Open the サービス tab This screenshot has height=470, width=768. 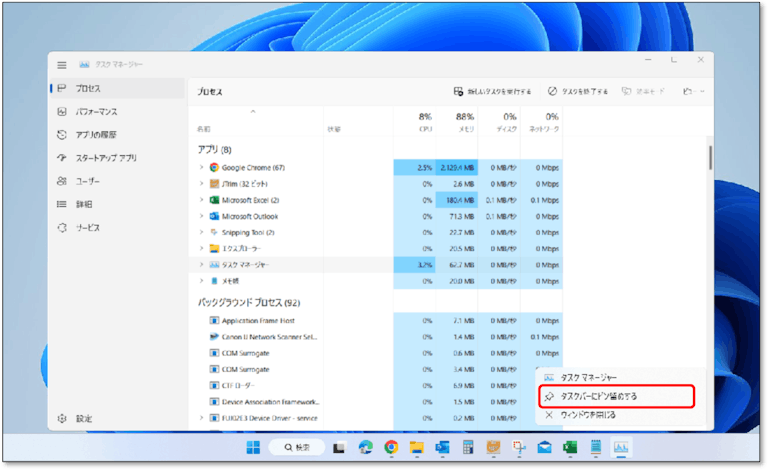tap(118, 228)
